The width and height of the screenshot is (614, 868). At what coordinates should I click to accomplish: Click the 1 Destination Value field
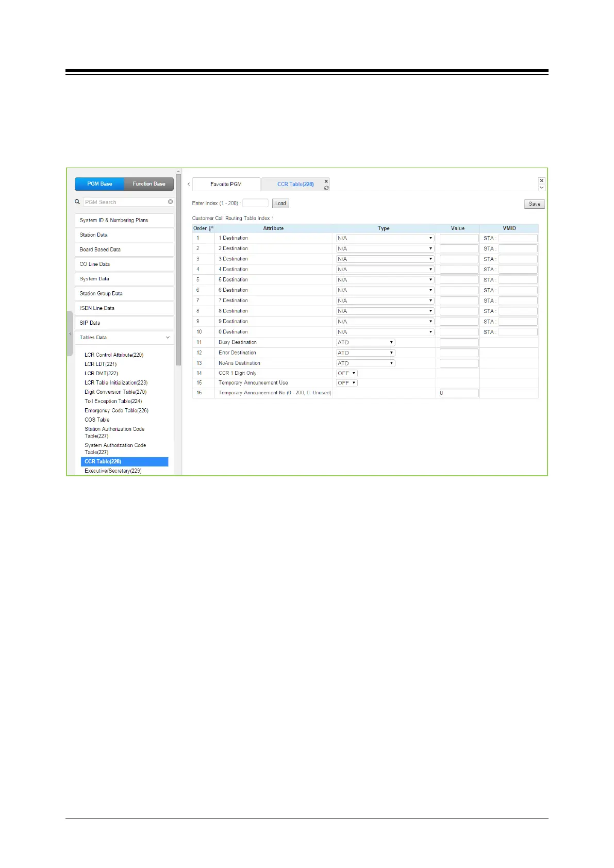coord(459,238)
